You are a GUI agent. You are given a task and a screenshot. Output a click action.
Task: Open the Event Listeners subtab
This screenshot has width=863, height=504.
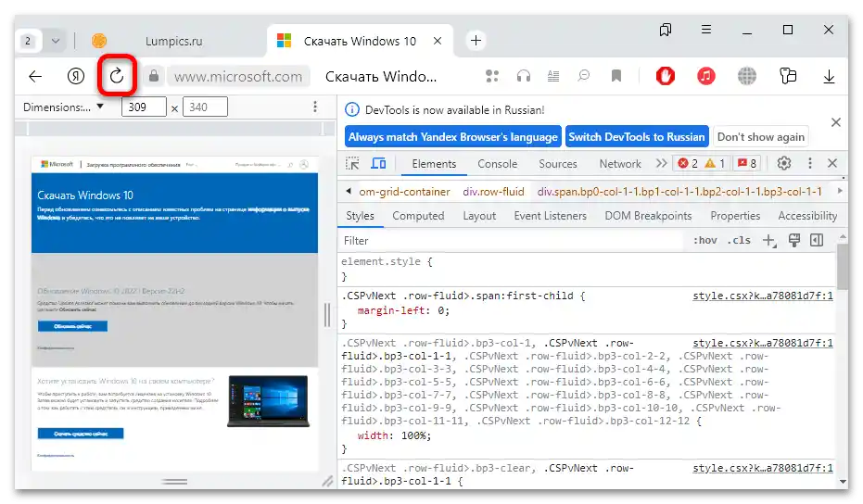[551, 216]
